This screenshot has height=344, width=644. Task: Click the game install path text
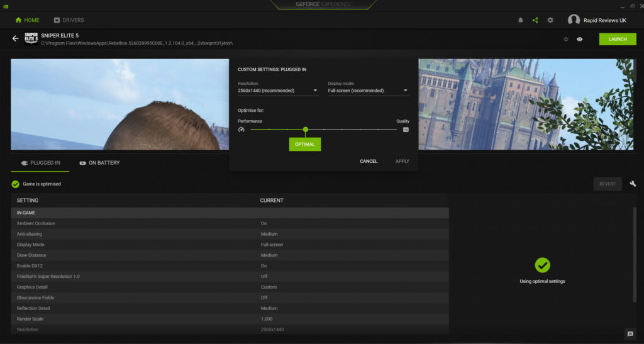[136, 43]
